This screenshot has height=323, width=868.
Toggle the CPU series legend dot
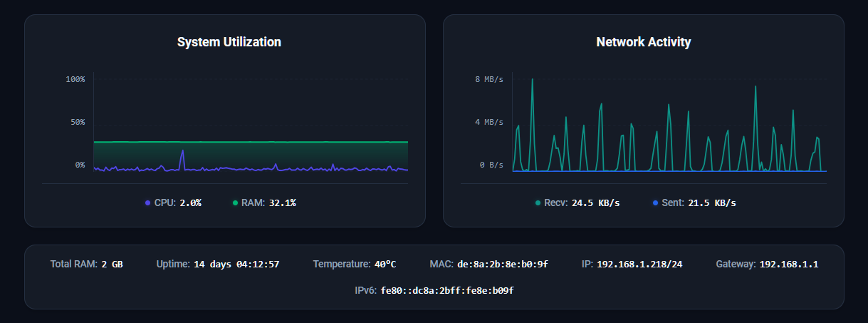[x=147, y=203]
